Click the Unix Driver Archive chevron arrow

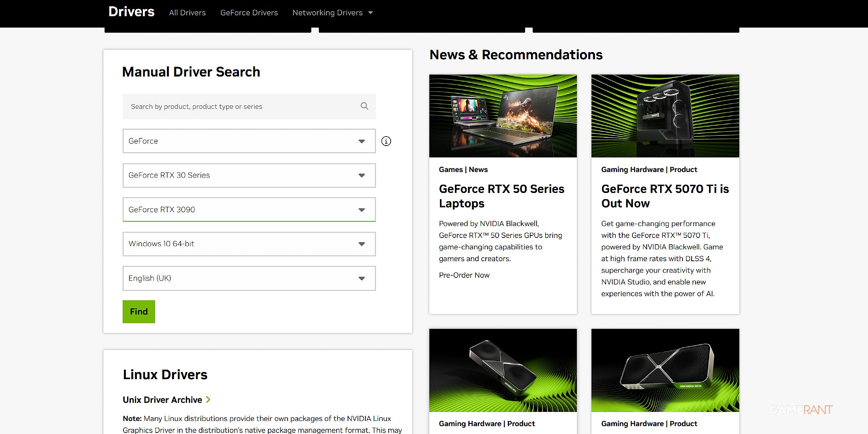click(x=208, y=400)
